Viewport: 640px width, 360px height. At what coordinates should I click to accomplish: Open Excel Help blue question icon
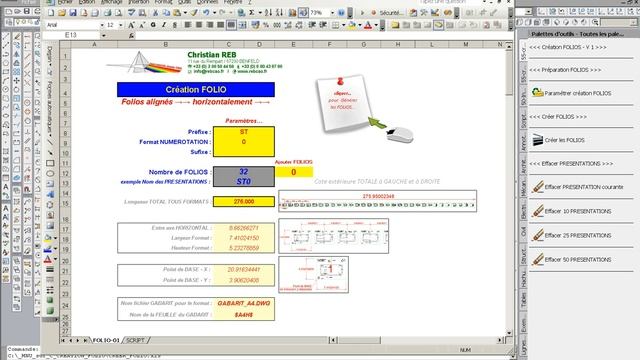click(341, 13)
